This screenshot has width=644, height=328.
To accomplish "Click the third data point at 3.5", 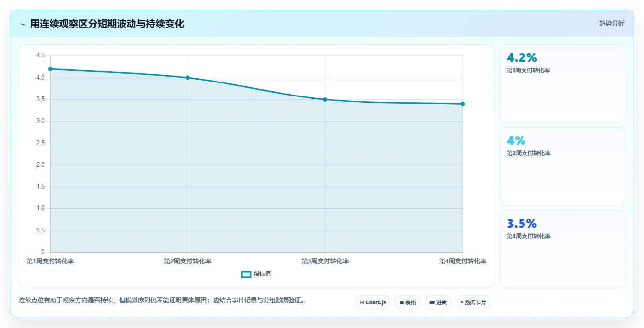I will [325, 99].
